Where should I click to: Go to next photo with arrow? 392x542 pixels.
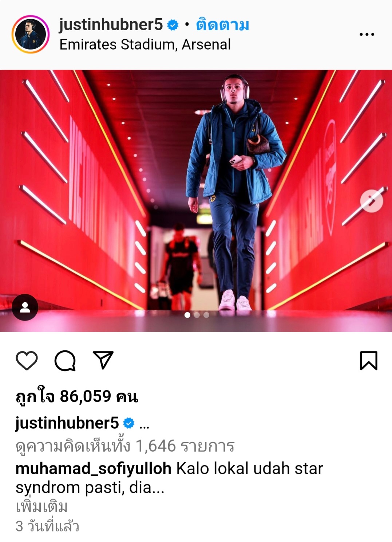click(x=372, y=201)
